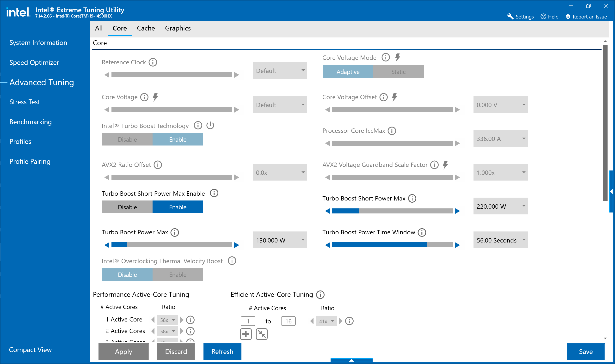The width and height of the screenshot is (615, 364).
Task: Click info icon for Efficient Active-Core Tuning
Action: point(320,294)
